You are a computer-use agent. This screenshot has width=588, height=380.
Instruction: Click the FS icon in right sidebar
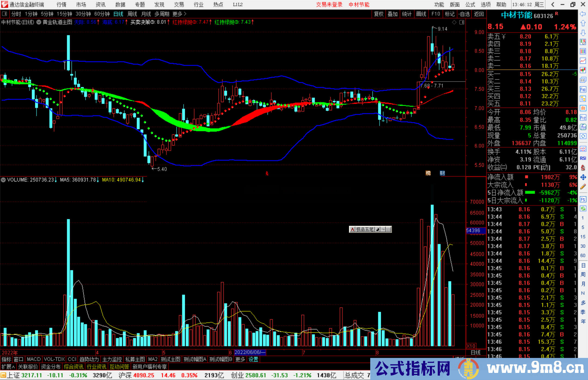point(583,199)
